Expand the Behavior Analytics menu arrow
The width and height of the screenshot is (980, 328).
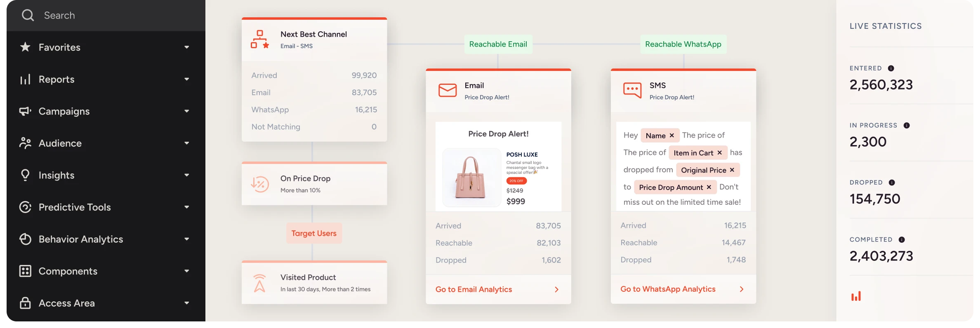(x=187, y=239)
